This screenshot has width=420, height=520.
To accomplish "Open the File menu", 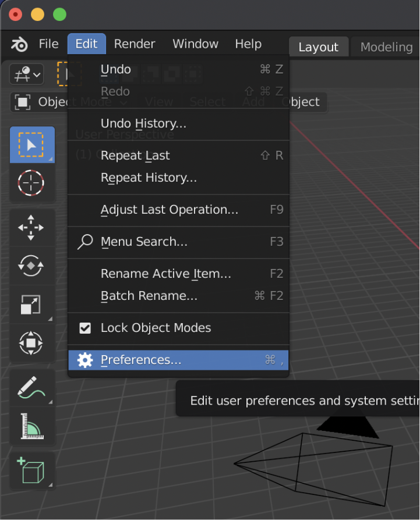I will (48, 44).
